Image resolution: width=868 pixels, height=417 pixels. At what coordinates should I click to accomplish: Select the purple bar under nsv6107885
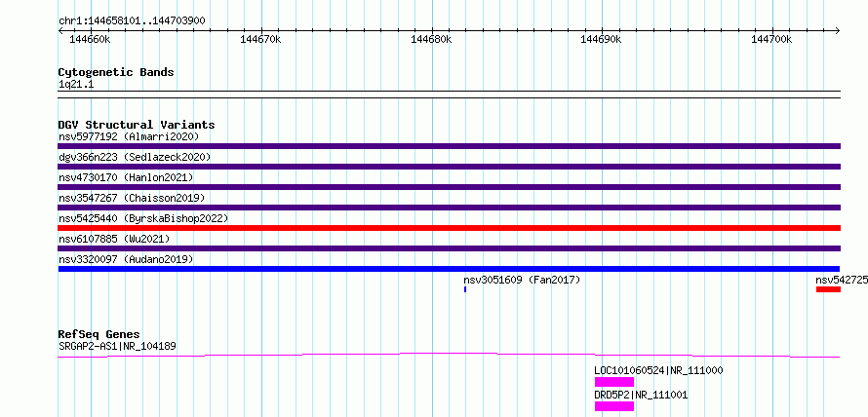click(x=450, y=248)
